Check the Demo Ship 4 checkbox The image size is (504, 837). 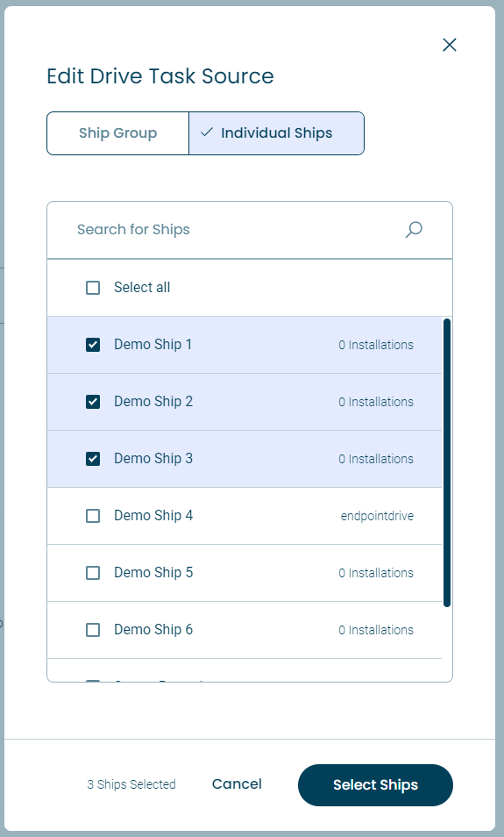(93, 516)
